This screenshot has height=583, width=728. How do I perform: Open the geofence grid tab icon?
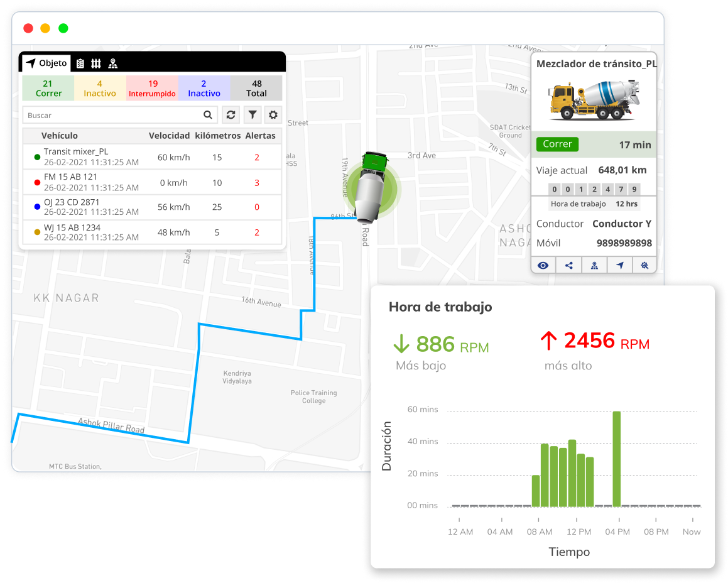(x=96, y=63)
